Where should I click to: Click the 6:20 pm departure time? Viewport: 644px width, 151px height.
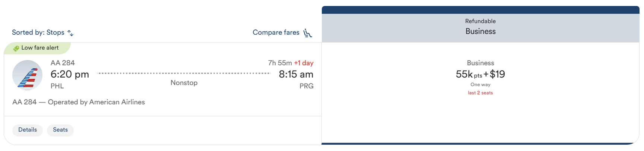(70, 74)
